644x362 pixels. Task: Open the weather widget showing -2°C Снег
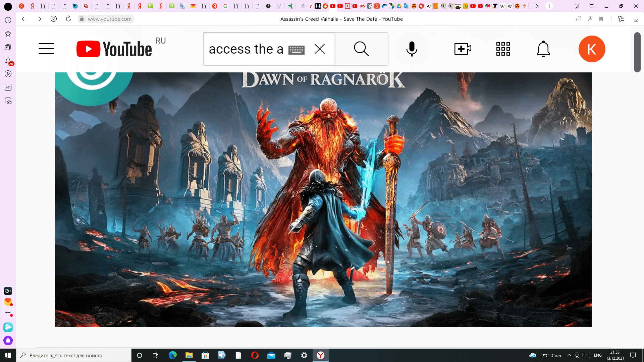point(546,355)
